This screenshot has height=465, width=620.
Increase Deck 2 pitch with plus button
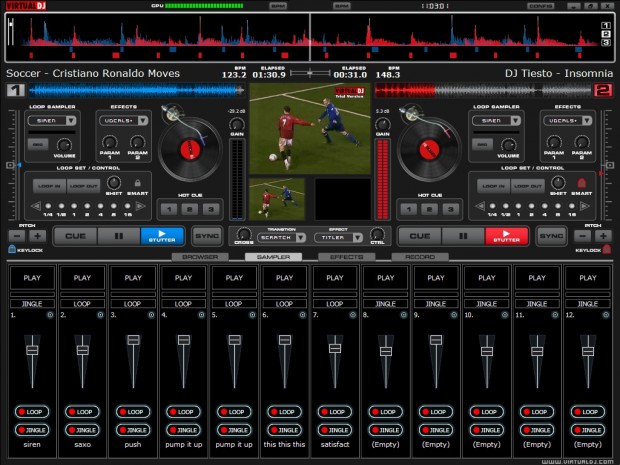(603, 236)
